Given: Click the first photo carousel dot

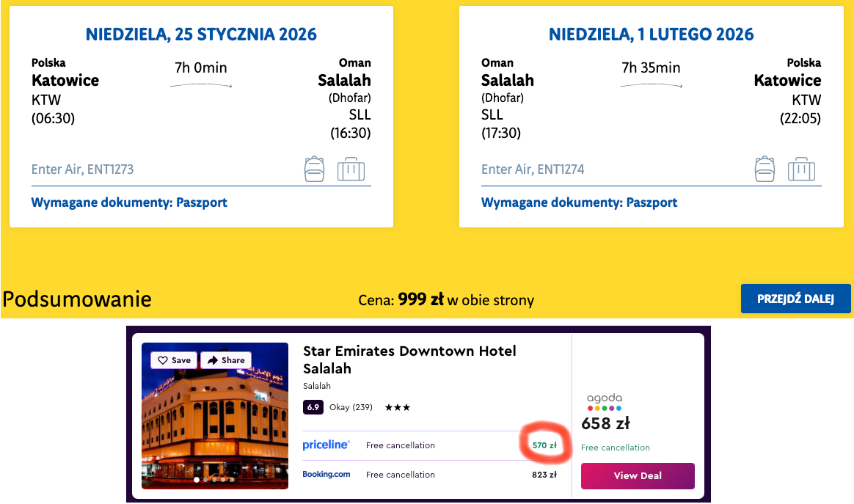Looking at the screenshot, I should (x=196, y=480).
